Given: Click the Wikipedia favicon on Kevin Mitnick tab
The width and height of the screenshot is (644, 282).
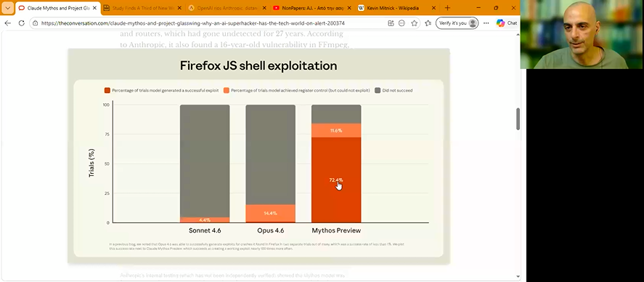Looking at the screenshot, I should click(x=361, y=8).
